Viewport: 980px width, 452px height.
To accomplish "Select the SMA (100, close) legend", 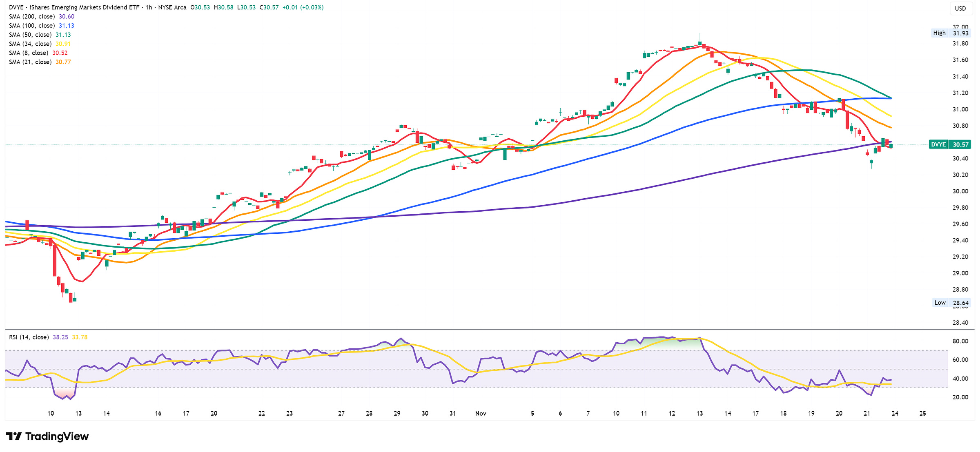I will (32, 26).
